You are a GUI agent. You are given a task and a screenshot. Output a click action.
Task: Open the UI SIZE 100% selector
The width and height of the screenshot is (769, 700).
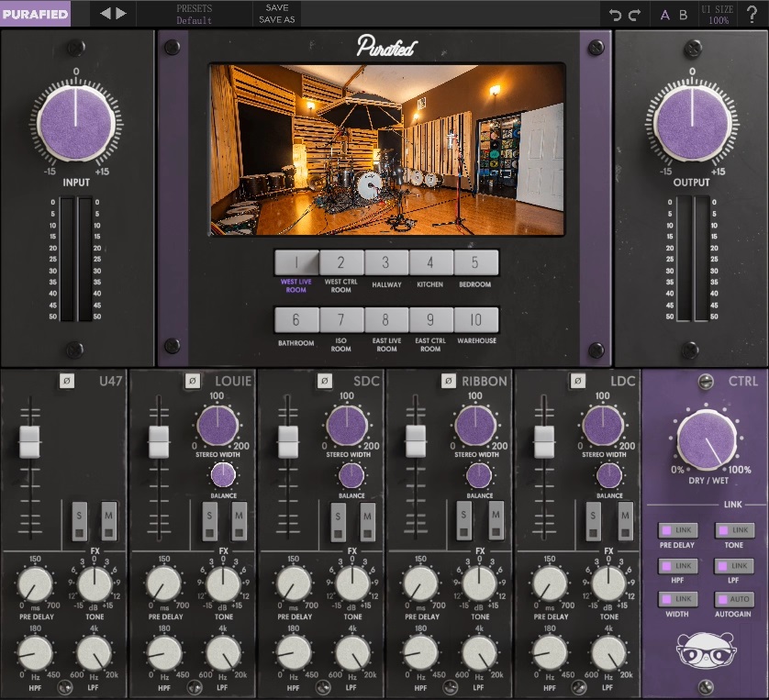point(718,14)
